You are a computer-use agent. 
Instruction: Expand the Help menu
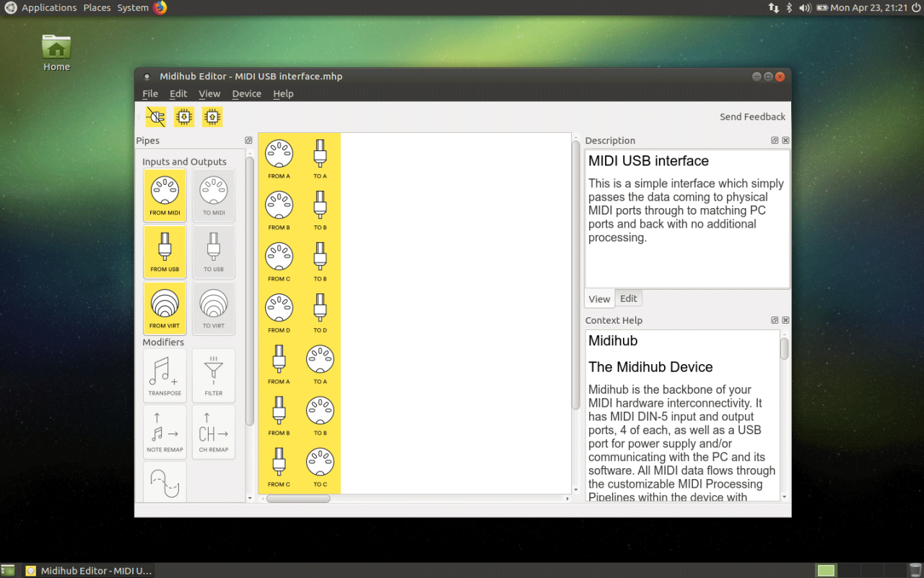coord(283,94)
